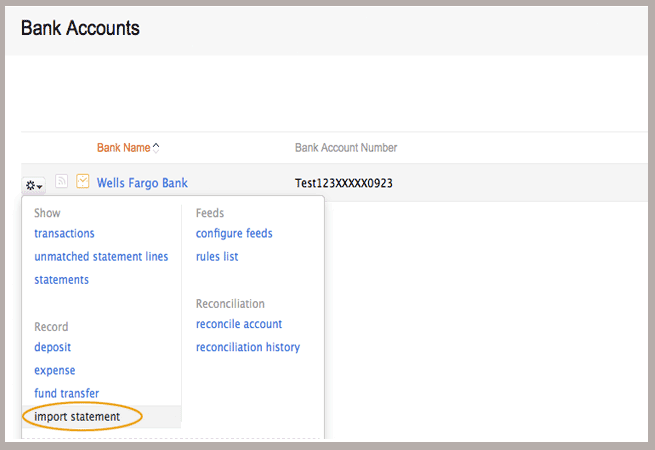Click the yellow status icon next to Wells Fargo Bank

pos(83,182)
